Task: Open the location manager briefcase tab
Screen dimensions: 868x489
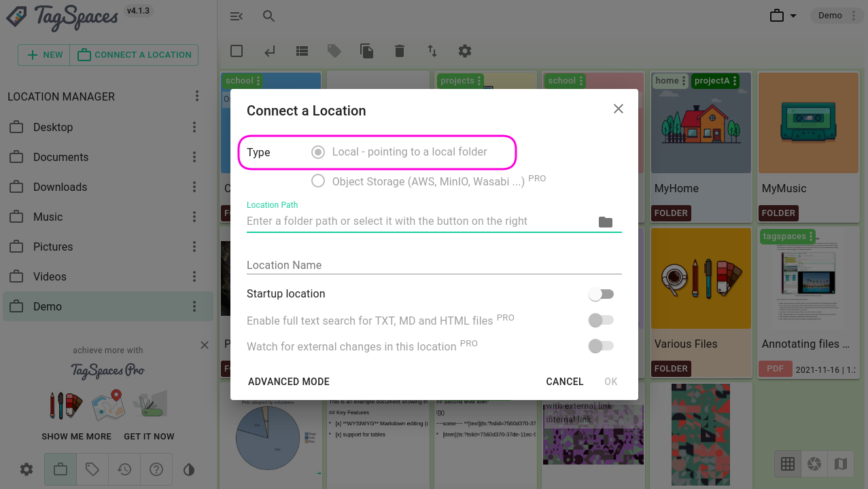Action: tap(60, 469)
